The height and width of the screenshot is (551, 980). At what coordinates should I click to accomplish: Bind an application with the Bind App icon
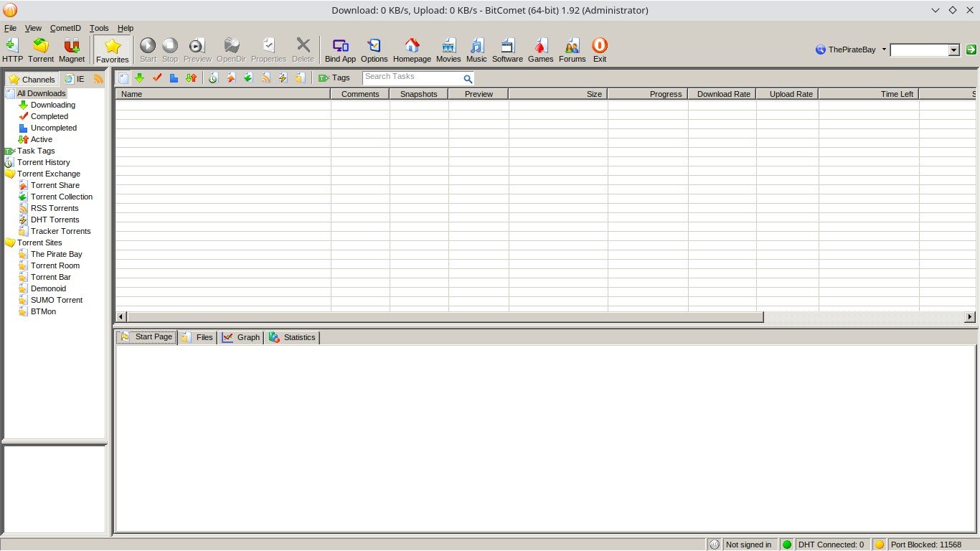(340, 49)
